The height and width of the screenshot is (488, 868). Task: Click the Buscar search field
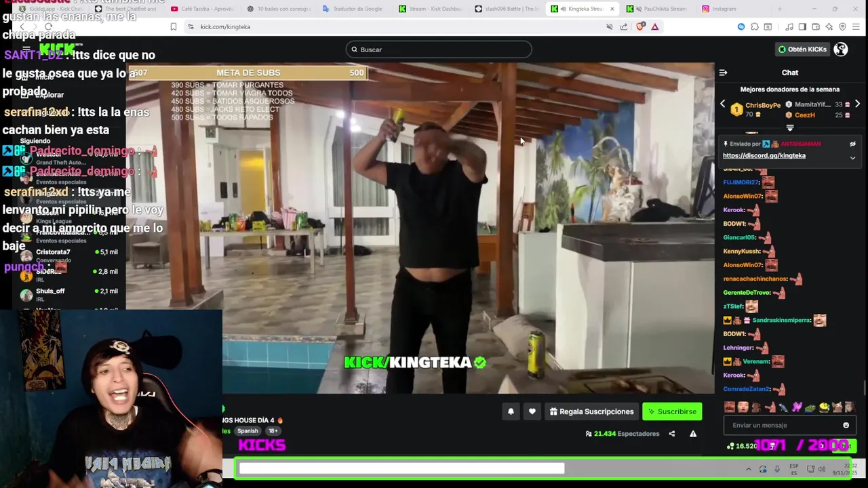[x=439, y=49]
